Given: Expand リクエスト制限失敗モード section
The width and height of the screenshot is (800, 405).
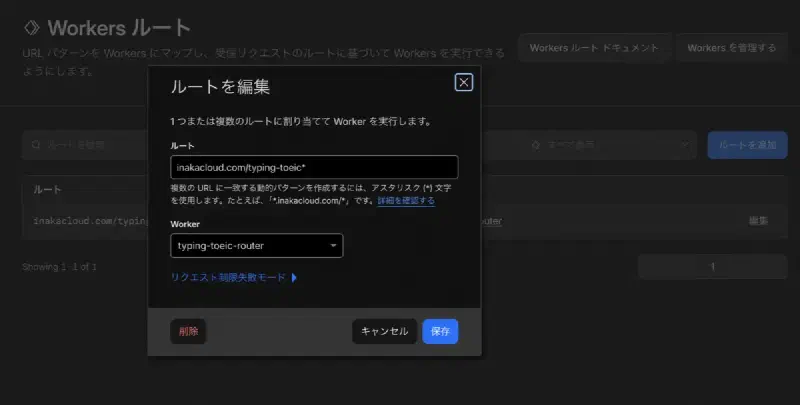Looking at the screenshot, I should click(234, 277).
